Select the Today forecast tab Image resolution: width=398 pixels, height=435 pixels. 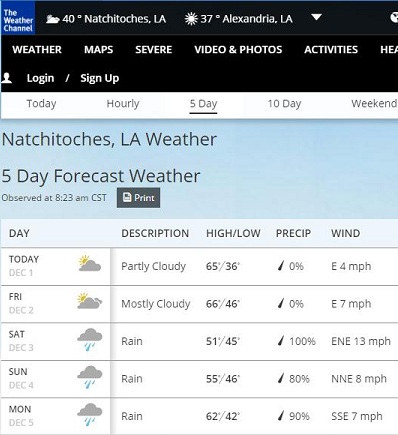tap(41, 104)
